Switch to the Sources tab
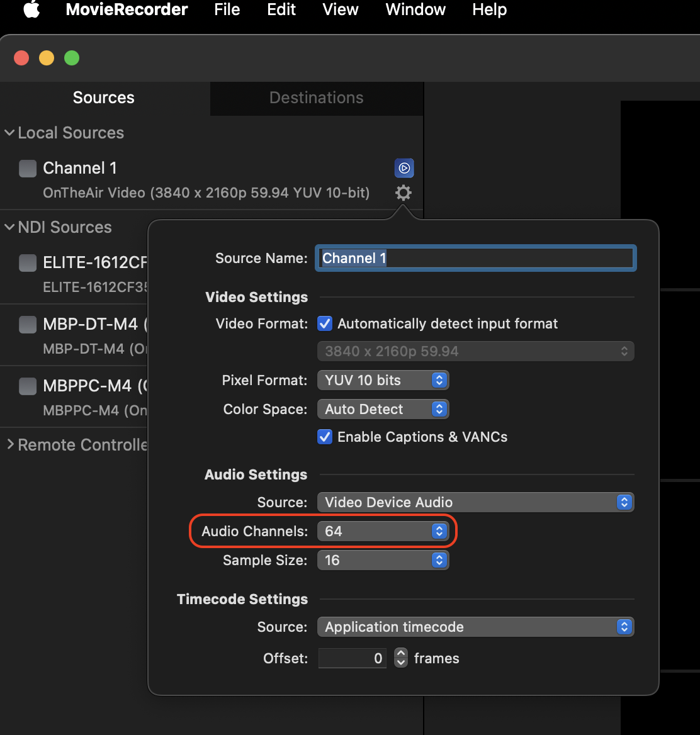Image resolution: width=700 pixels, height=735 pixels. (104, 98)
